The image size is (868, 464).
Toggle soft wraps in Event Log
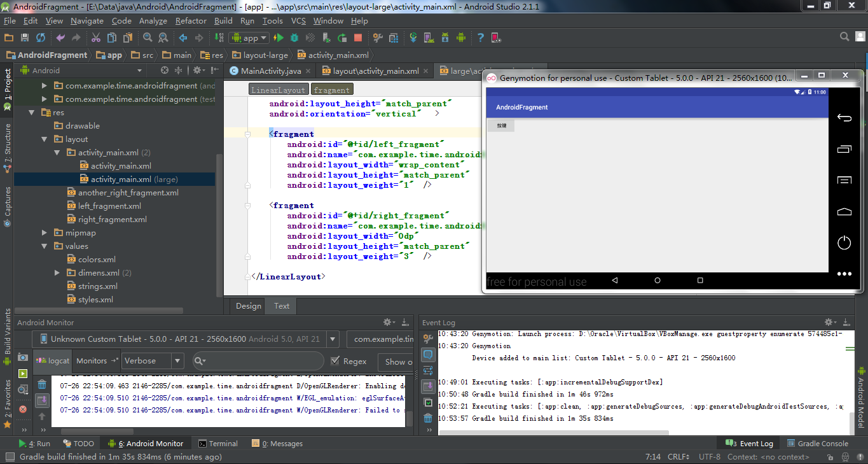(x=429, y=370)
